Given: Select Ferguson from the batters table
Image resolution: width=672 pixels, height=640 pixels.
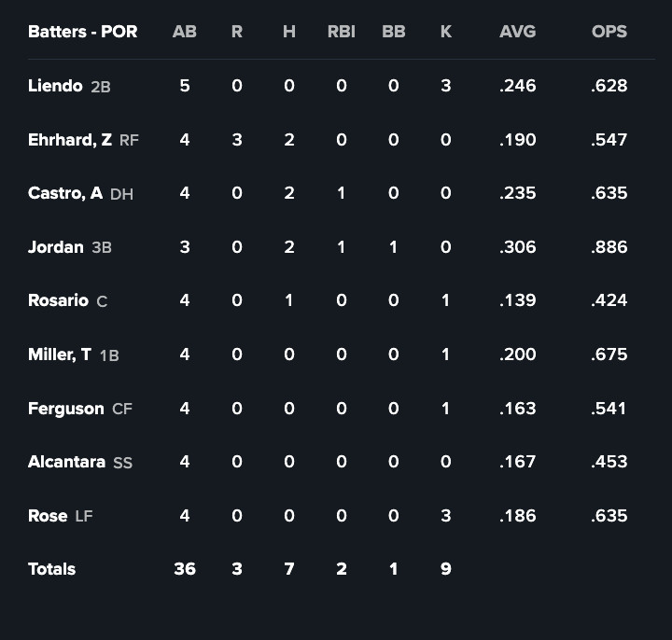Looking at the screenshot, I should (66, 408).
